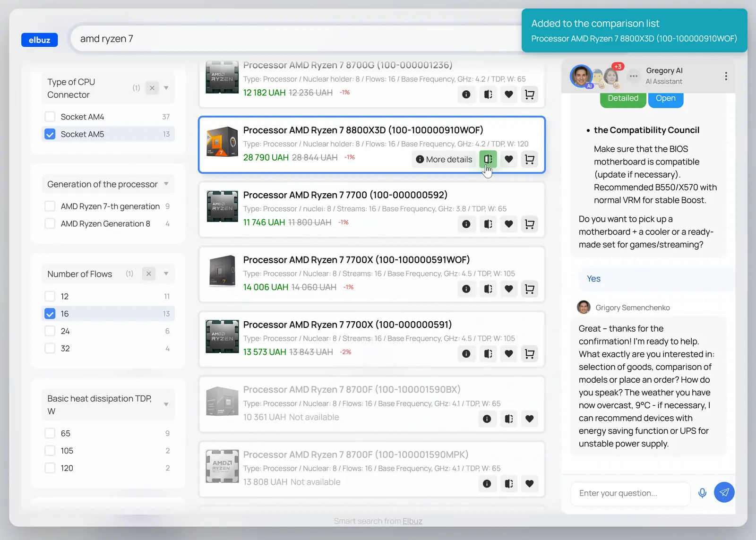Add Ryzen 7 8700G to favorites
This screenshot has width=756, height=540.
pos(509,94)
